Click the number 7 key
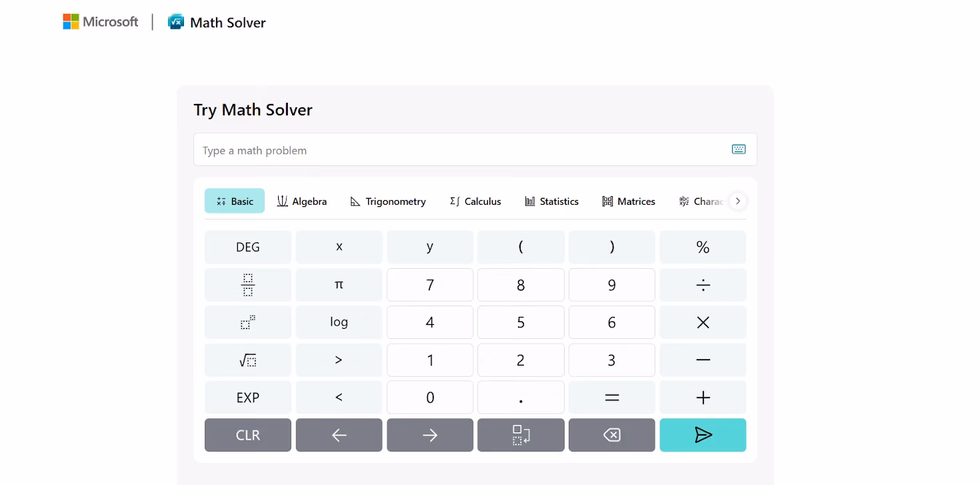This screenshot has height=485, width=980. 430,285
